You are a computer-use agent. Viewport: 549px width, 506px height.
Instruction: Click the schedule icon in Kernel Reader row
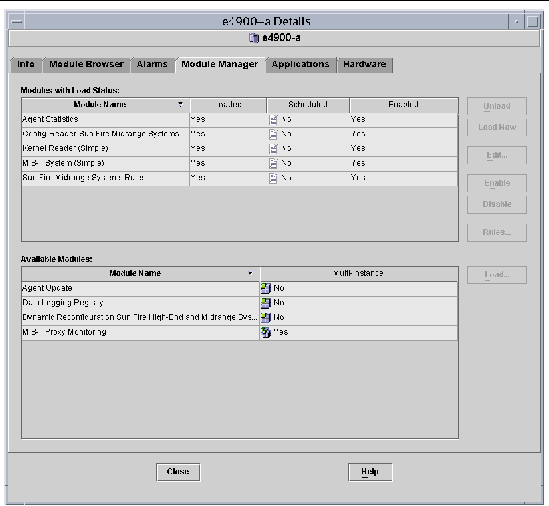273,149
